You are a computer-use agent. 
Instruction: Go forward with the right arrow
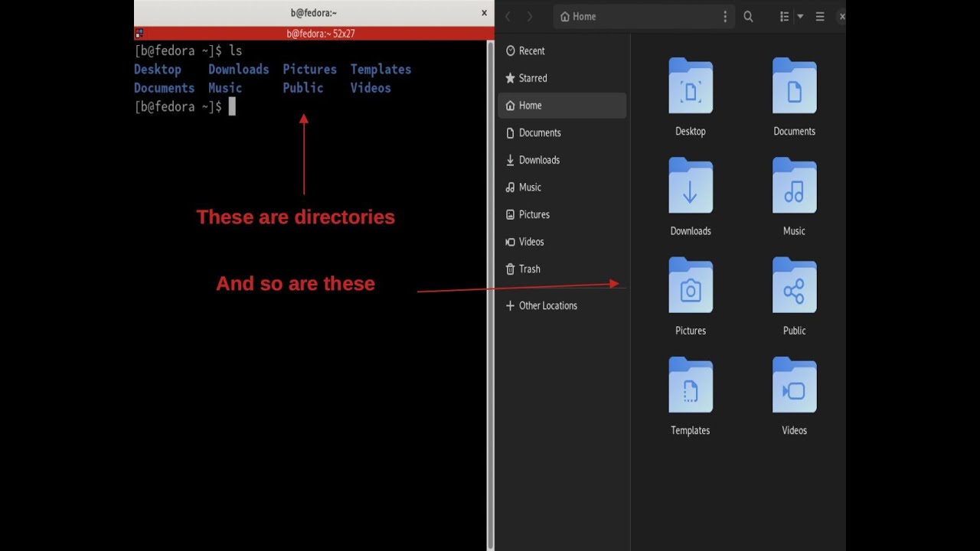tap(529, 16)
